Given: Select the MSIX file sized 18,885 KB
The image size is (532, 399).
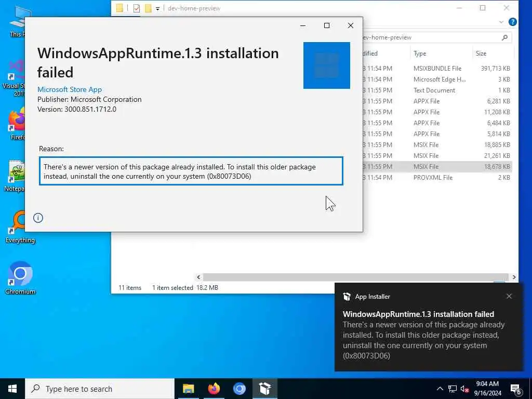Looking at the screenshot, I should pos(437,145).
